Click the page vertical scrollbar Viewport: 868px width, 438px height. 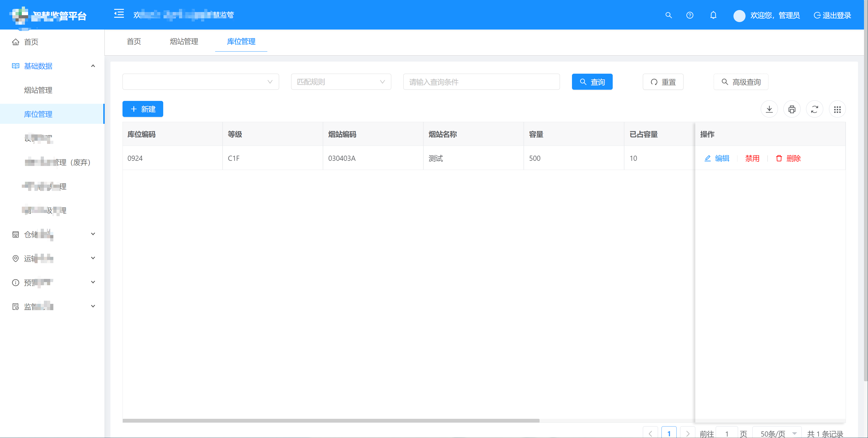click(866, 190)
